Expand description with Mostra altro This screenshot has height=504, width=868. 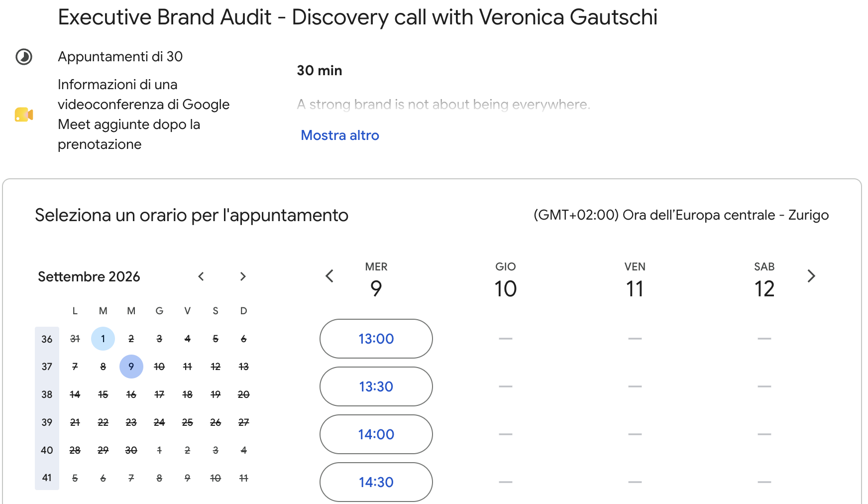[340, 135]
